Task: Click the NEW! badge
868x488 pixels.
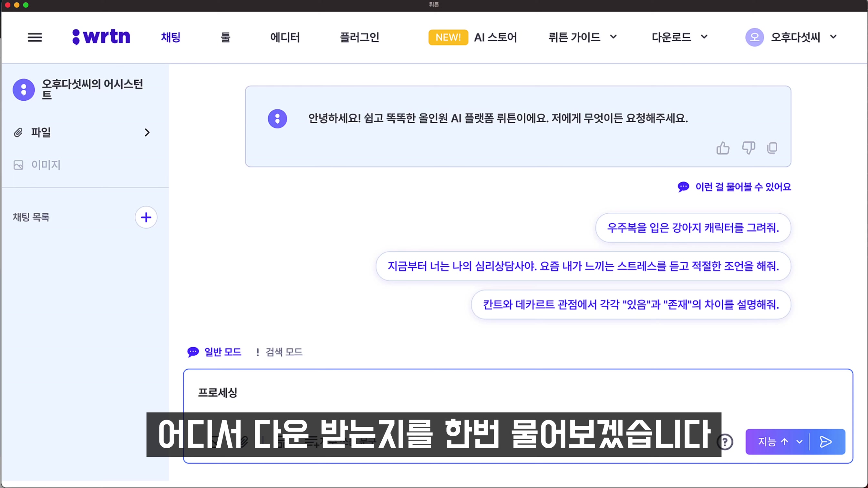Action: 448,37
